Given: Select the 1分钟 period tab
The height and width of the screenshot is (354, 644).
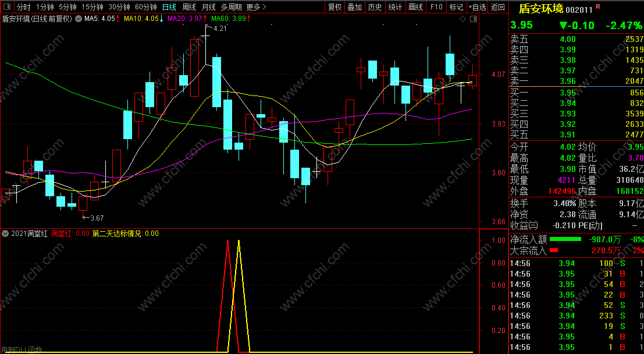Looking at the screenshot, I should (45, 7).
